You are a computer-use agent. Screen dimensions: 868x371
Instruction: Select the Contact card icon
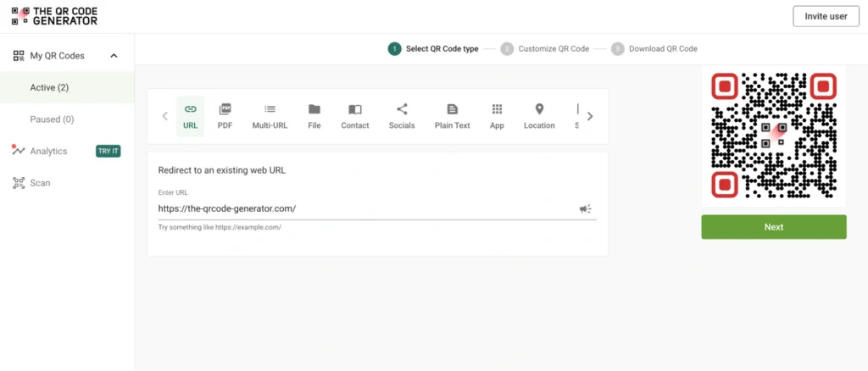[355, 109]
